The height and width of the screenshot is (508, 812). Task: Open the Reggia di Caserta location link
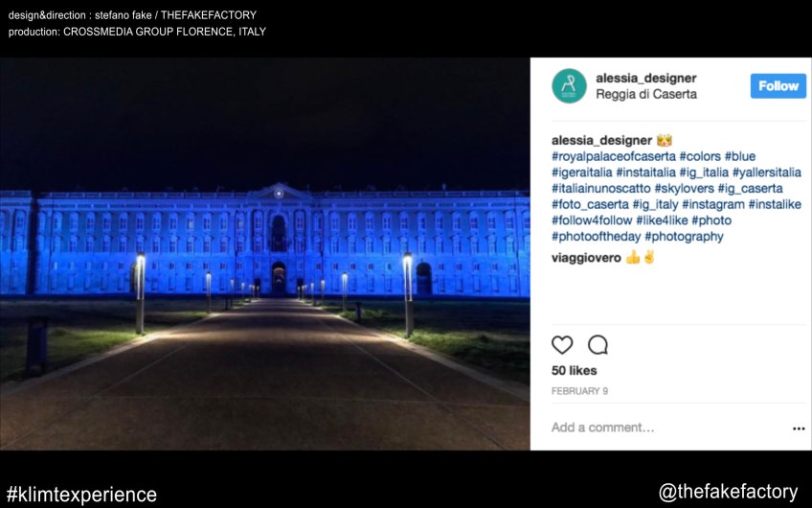[x=646, y=94]
